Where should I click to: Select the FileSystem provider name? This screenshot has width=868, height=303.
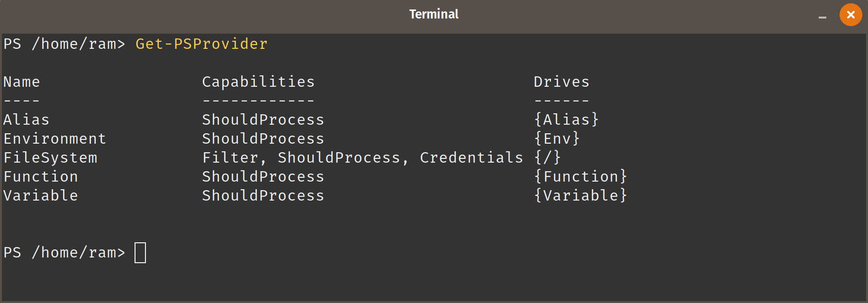pyautogui.click(x=50, y=157)
